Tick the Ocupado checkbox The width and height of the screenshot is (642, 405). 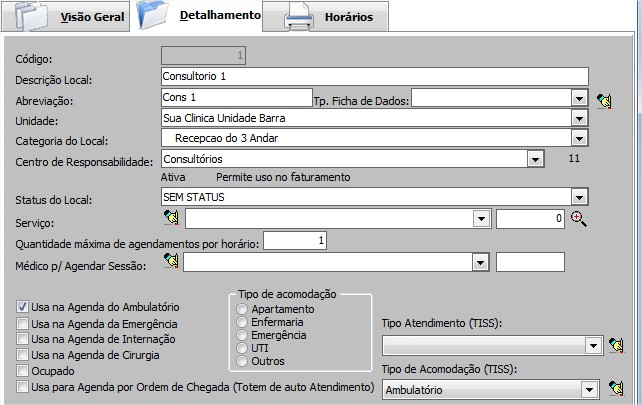click(23, 370)
